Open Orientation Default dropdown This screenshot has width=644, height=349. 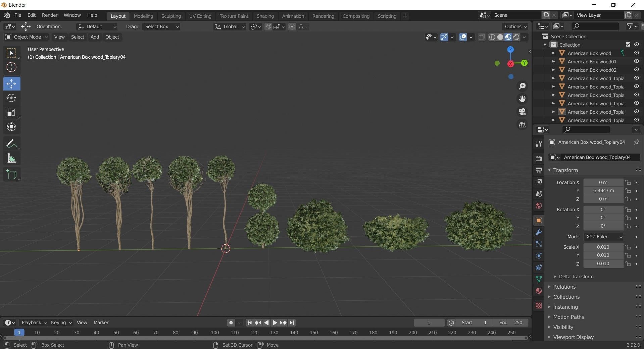pyautogui.click(x=97, y=26)
